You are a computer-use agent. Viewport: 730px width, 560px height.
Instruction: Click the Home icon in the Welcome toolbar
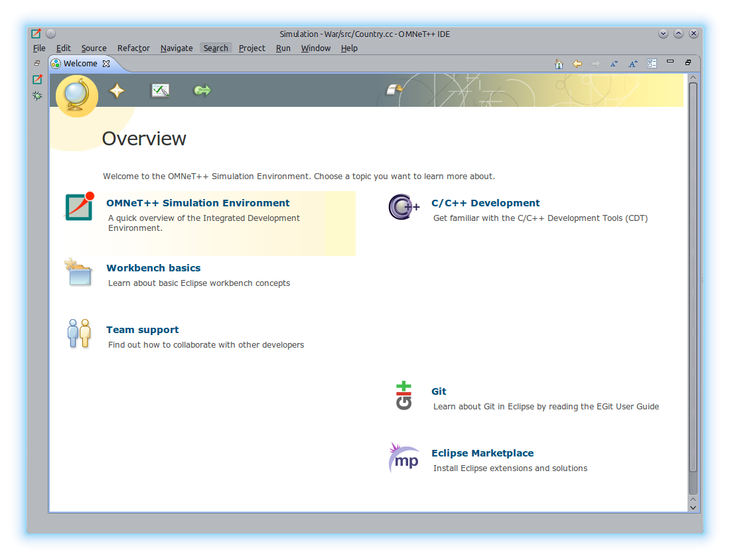(x=559, y=64)
